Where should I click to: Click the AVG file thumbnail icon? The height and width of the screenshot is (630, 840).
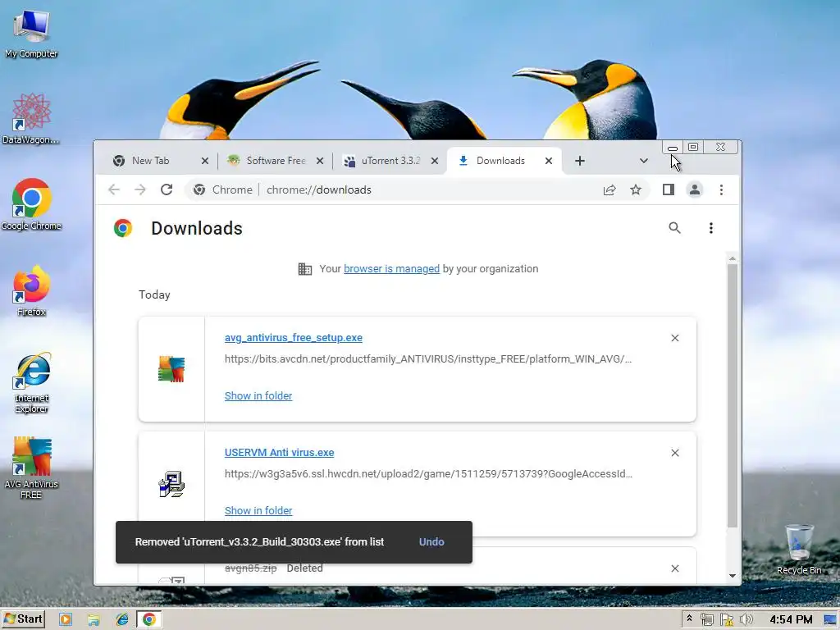point(171,369)
